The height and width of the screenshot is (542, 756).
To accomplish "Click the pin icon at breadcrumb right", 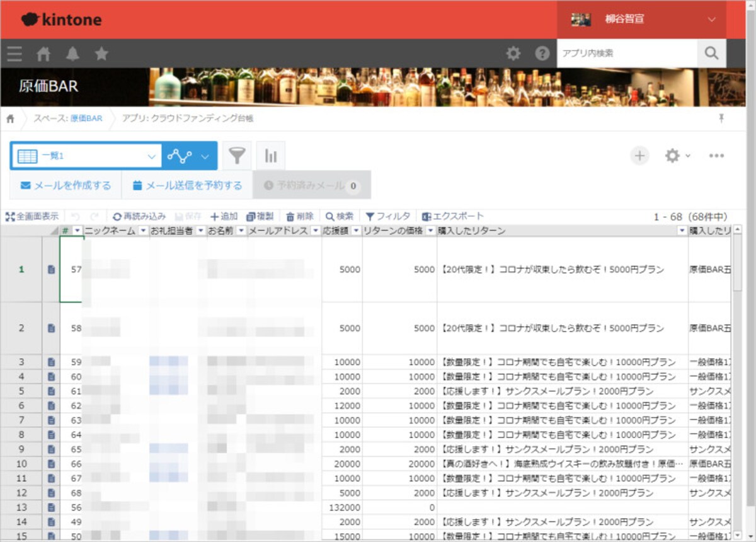I will tap(721, 118).
